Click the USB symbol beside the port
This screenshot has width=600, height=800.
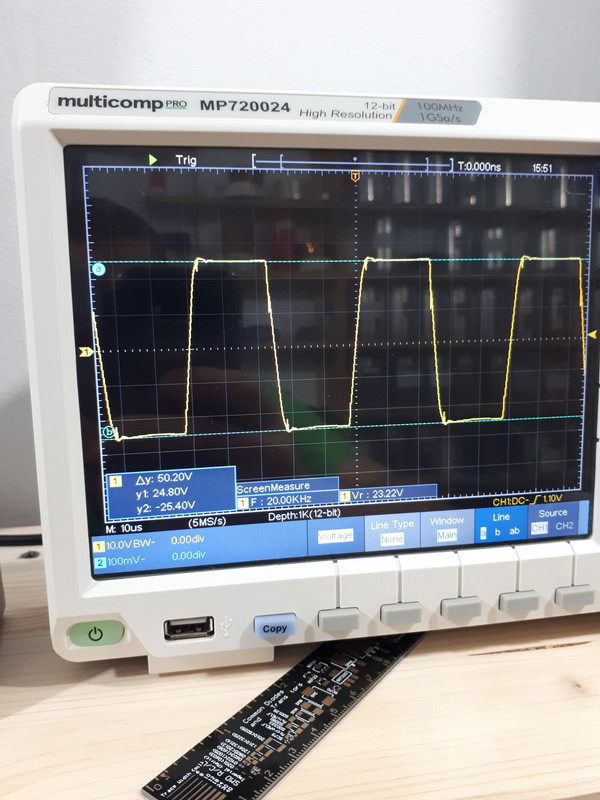tap(228, 627)
